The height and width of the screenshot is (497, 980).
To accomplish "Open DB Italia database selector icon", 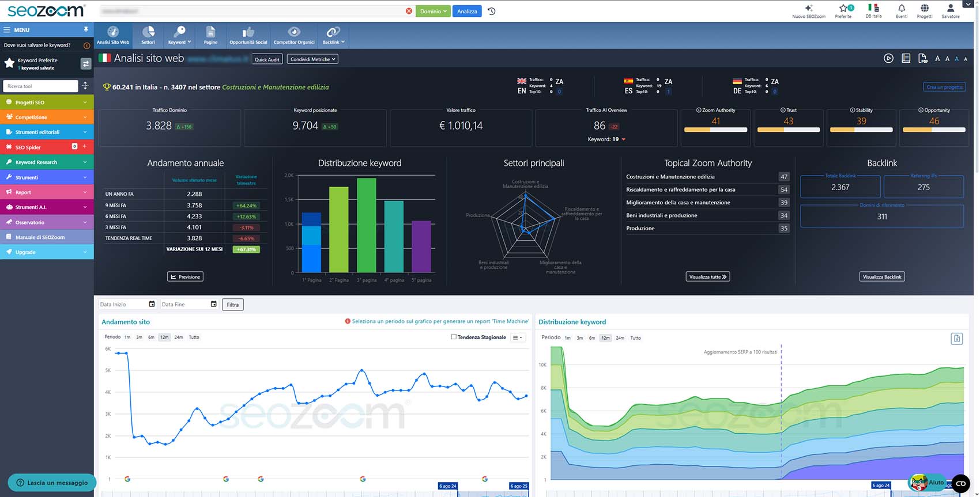I will tap(873, 8).
